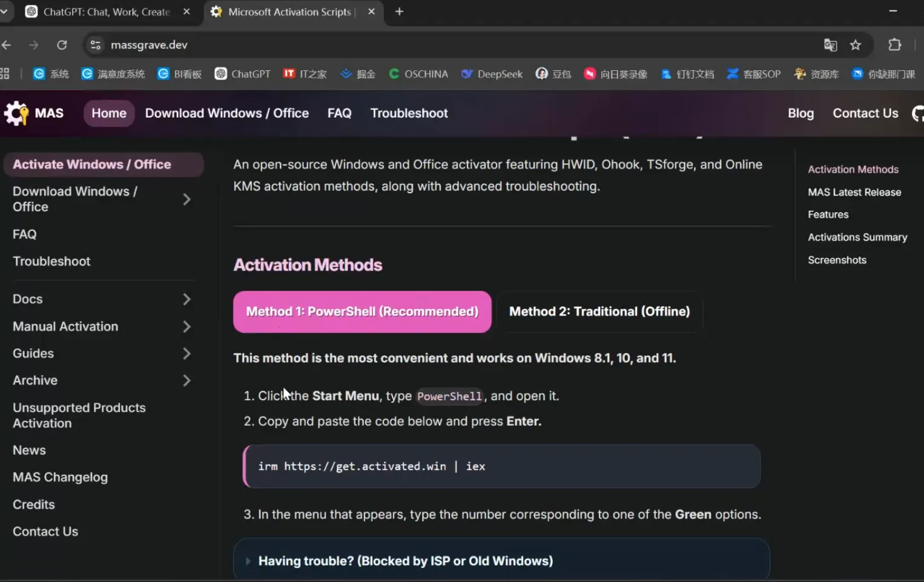
Task: Click the MAS gear logo icon
Action: pos(16,113)
